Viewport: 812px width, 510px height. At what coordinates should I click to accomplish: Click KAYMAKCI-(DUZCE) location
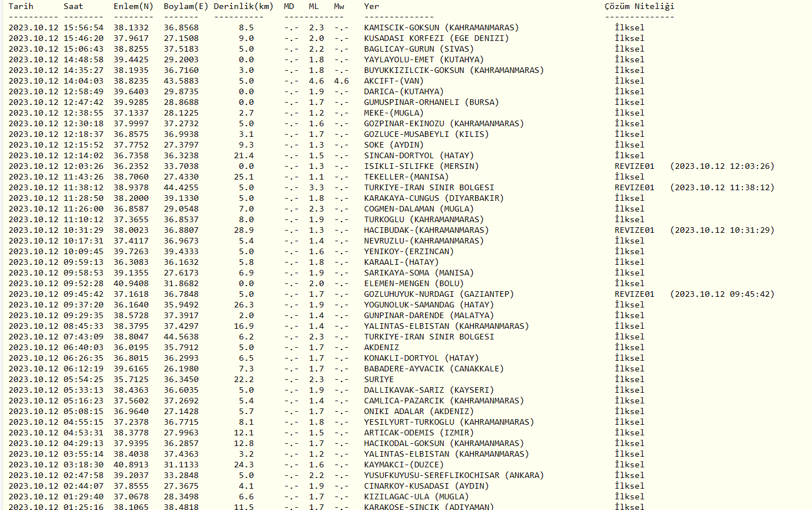[404, 465]
